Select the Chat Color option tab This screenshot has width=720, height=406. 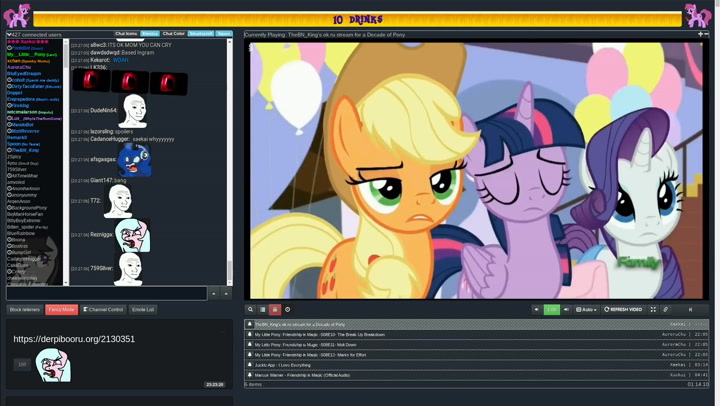pyautogui.click(x=174, y=34)
